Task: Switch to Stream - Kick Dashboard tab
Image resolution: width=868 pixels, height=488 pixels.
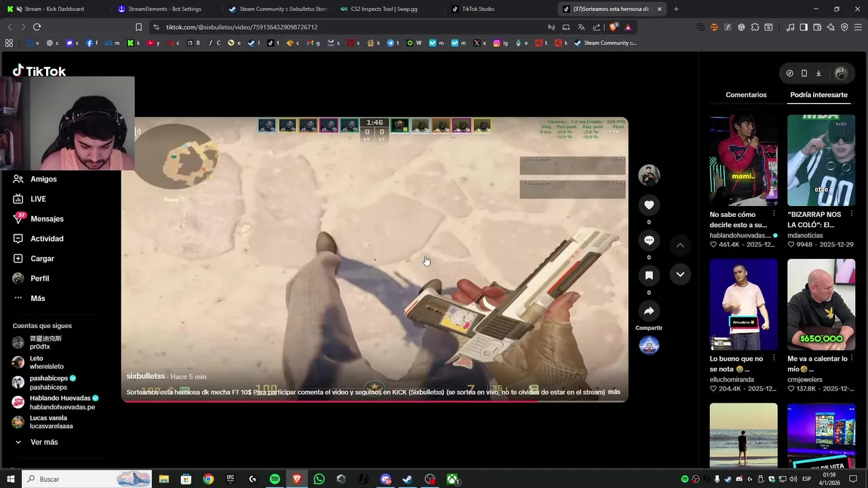Action: (53, 9)
